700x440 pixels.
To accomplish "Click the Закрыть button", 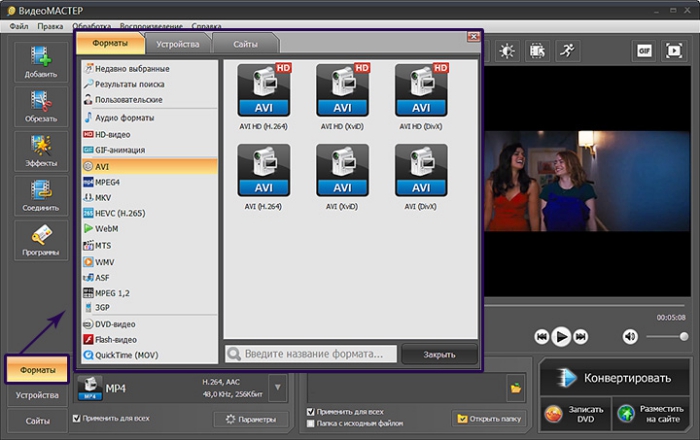I will click(439, 354).
